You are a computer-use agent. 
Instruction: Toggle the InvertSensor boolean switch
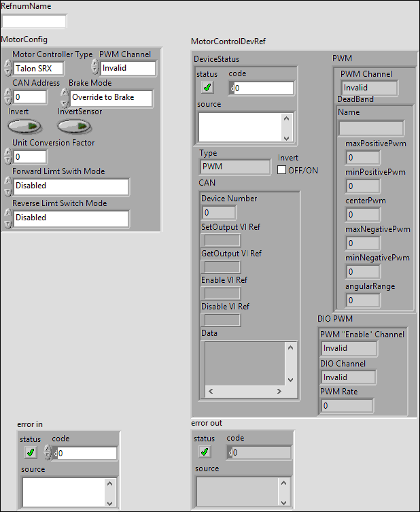point(74,126)
